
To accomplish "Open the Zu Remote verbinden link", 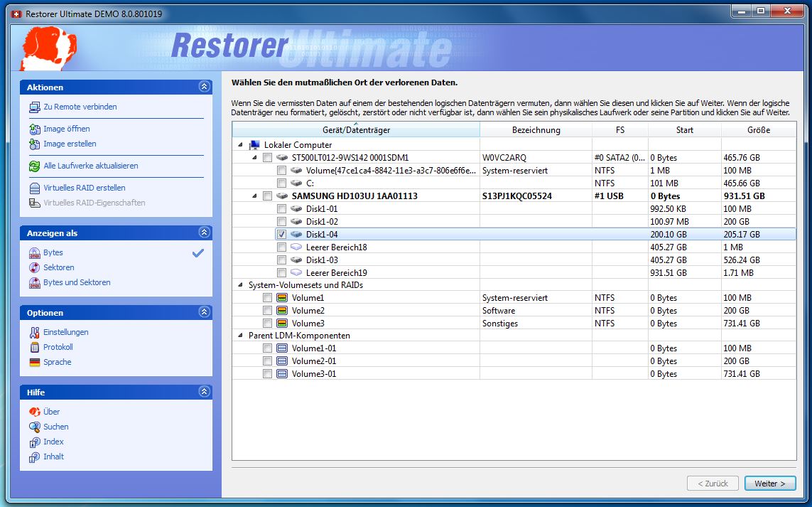I will pyautogui.click(x=80, y=107).
